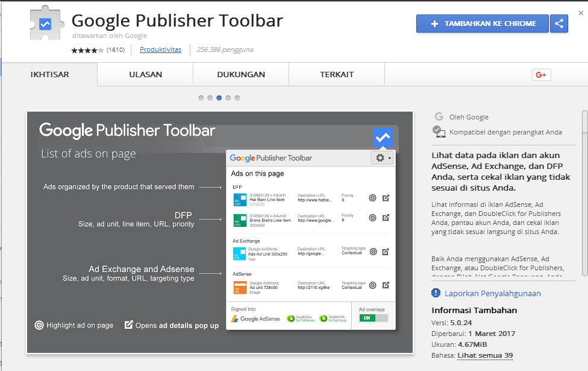Select the first carousel dot
This screenshot has height=371, width=588.
[x=201, y=98]
